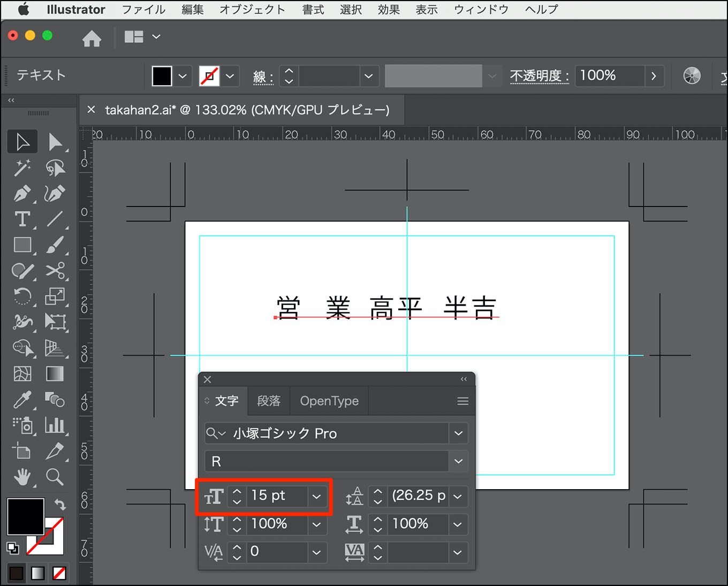Image resolution: width=728 pixels, height=586 pixels.
Task: Select the Direct Selection tool
Action: coord(56,142)
